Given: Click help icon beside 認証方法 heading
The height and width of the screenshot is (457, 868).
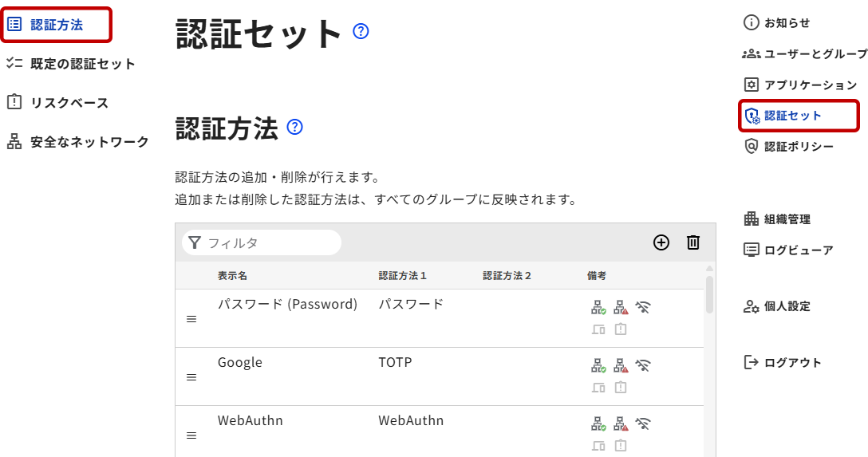Looking at the screenshot, I should coord(295,127).
